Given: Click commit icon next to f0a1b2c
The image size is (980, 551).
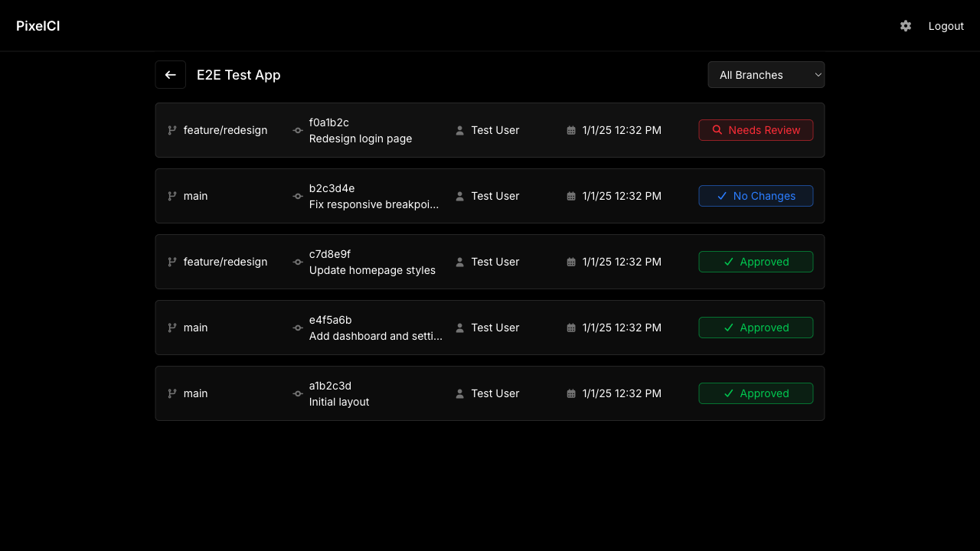Looking at the screenshot, I should point(298,131).
